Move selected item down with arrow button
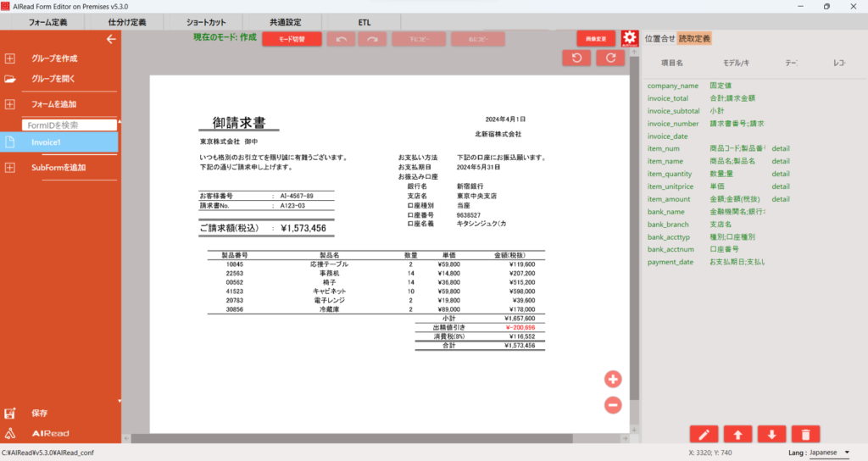The width and height of the screenshot is (868, 461). click(771, 434)
